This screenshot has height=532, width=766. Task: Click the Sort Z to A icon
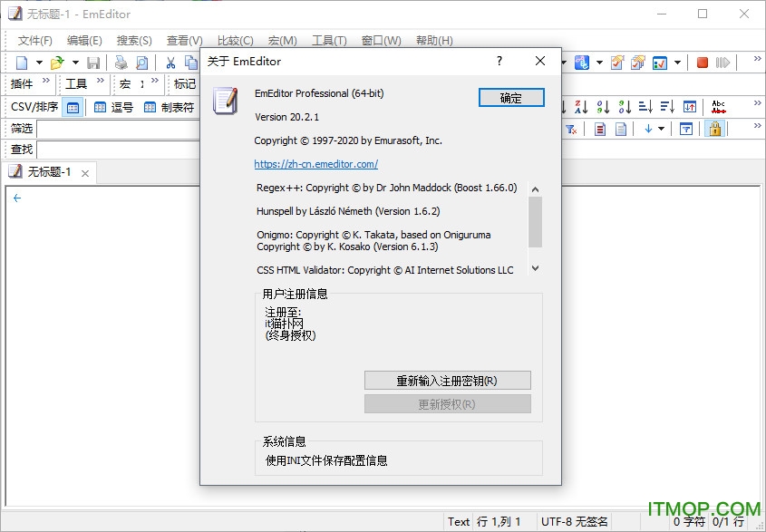click(581, 106)
